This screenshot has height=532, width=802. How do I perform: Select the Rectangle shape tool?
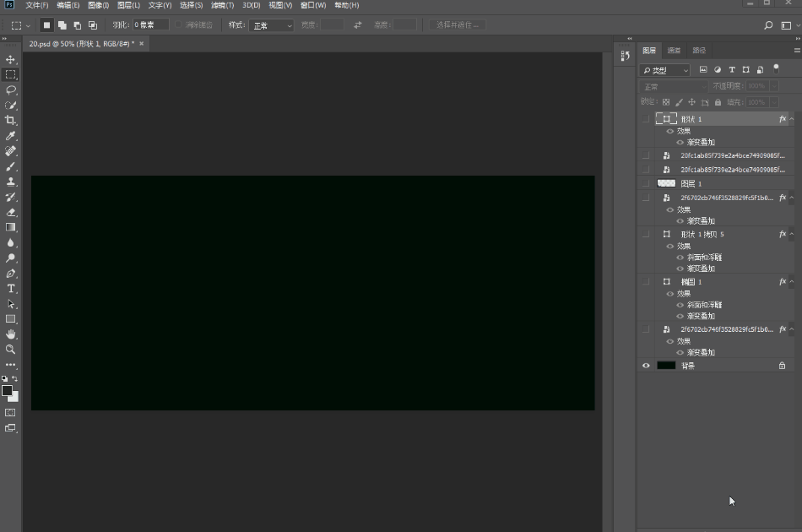point(11,319)
